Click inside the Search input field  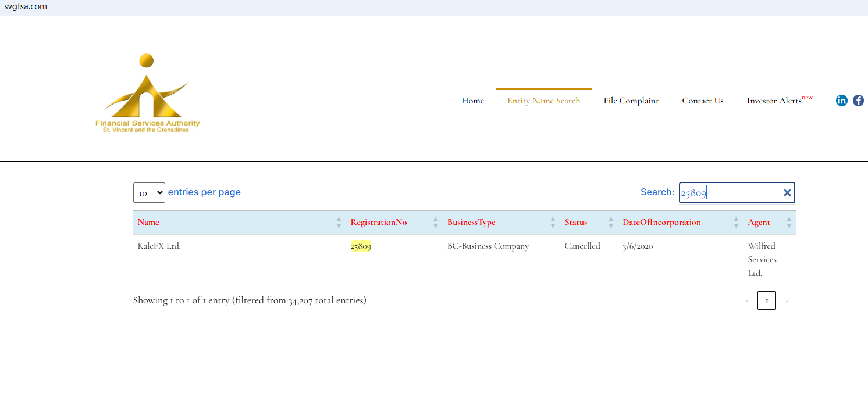730,193
